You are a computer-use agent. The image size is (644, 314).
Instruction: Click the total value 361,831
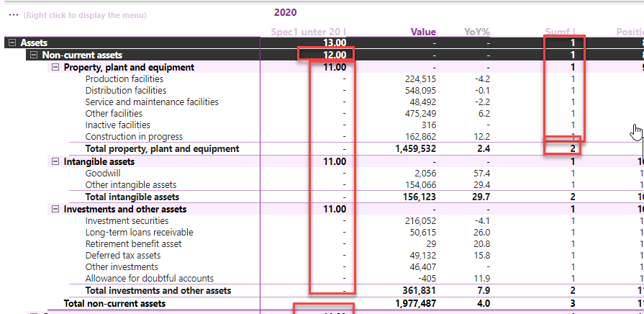419,290
